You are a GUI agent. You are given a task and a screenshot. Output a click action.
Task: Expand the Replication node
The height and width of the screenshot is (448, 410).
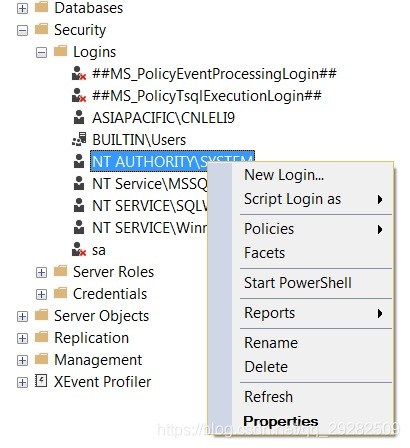tap(22, 339)
